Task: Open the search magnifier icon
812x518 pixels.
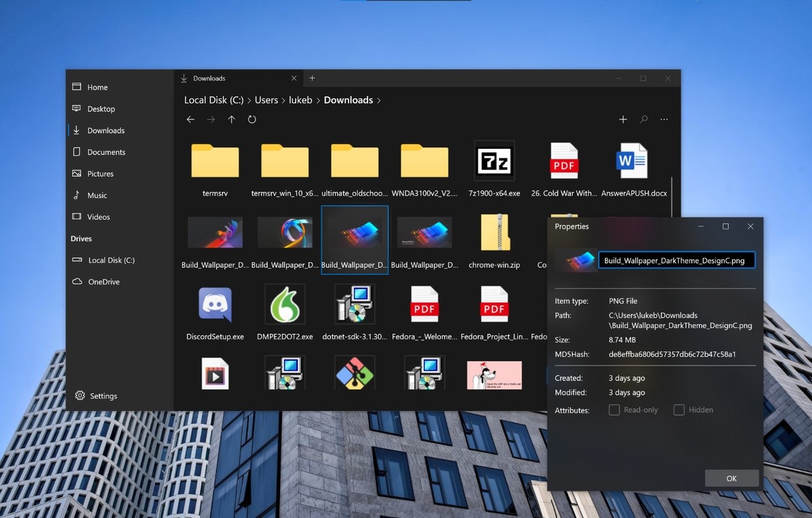Action: (644, 120)
